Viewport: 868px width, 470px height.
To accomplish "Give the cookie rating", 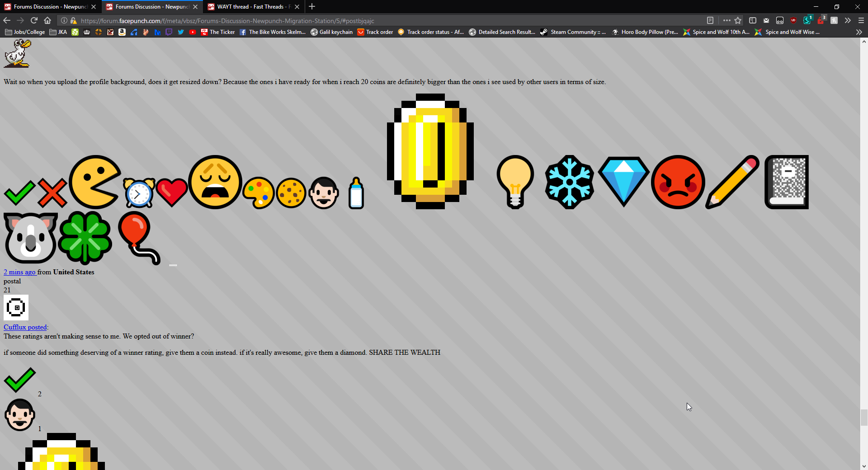I will tap(291, 193).
